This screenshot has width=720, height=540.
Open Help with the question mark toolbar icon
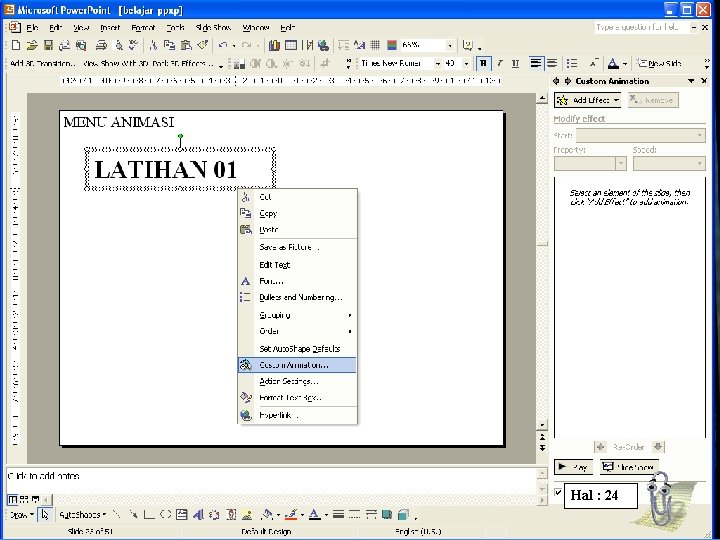point(467,45)
